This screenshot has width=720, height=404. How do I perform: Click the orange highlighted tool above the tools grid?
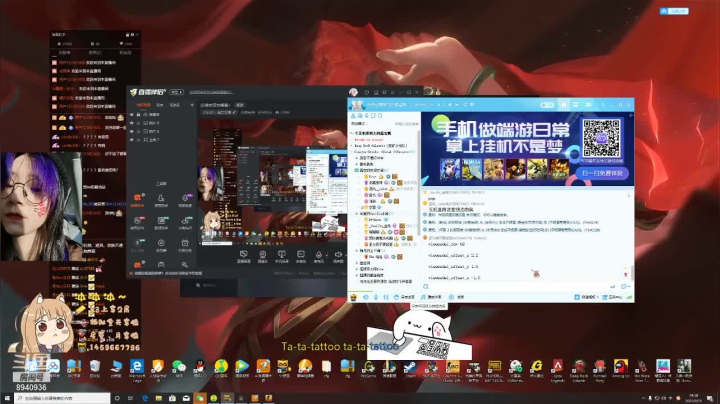pyautogui.click(x=137, y=198)
